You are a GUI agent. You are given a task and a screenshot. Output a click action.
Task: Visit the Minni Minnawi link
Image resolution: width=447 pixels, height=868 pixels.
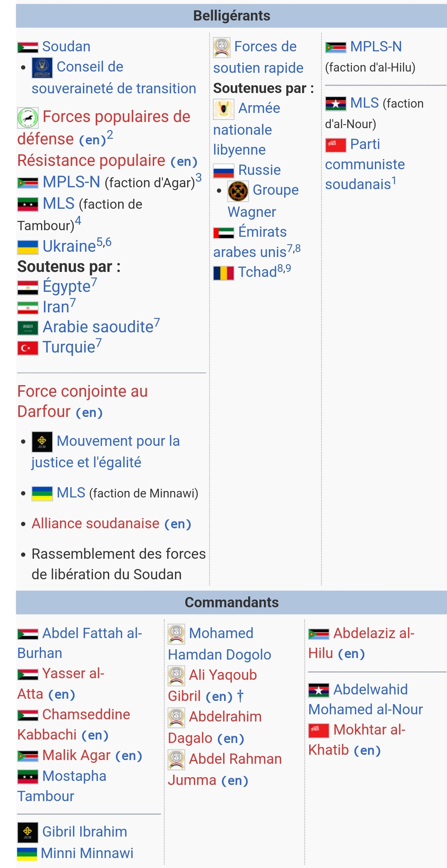(87, 853)
